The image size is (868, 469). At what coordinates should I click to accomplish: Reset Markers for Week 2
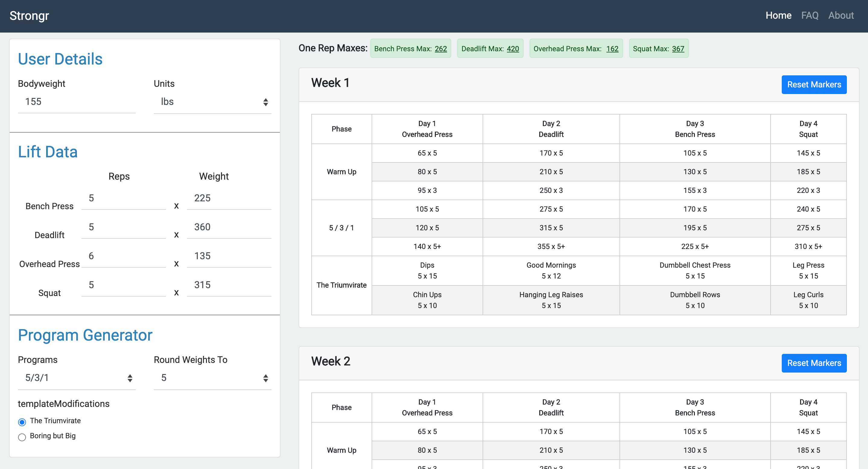[814, 363]
